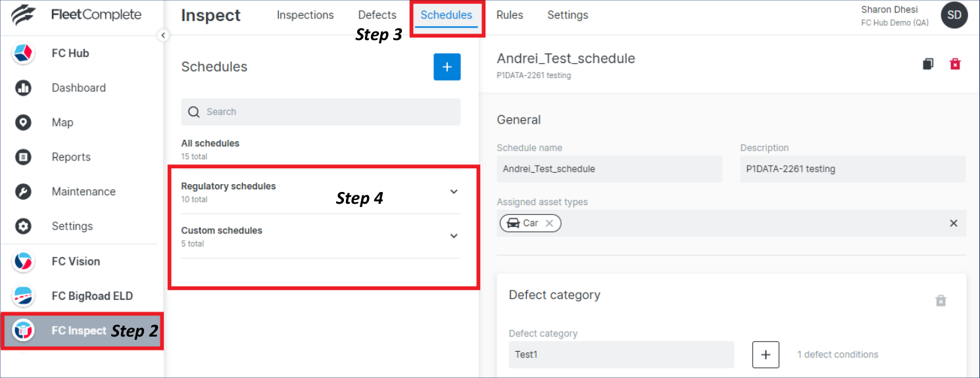Click the Andrei_Test_schedule heading

point(566,59)
